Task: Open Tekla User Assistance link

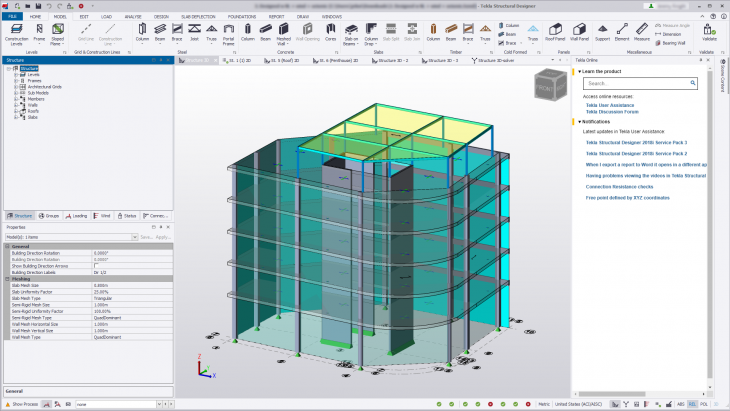Action: tap(610, 105)
